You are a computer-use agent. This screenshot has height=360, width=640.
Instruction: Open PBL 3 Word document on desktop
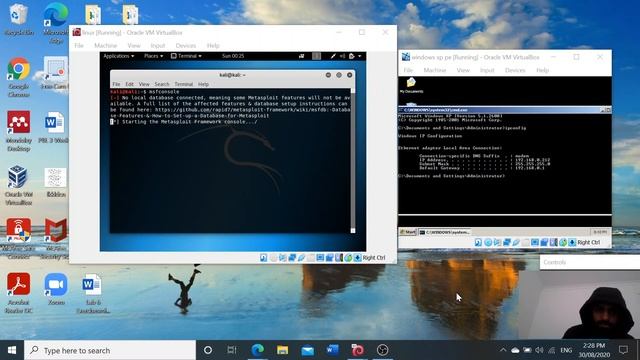(x=54, y=127)
